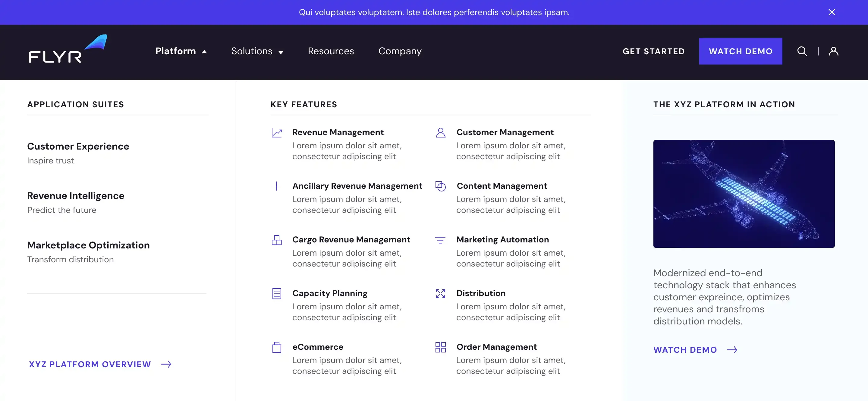Image resolution: width=868 pixels, height=401 pixels.
Task: Click the APPLICATION SUITES heading
Action: [x=75, y=104]
